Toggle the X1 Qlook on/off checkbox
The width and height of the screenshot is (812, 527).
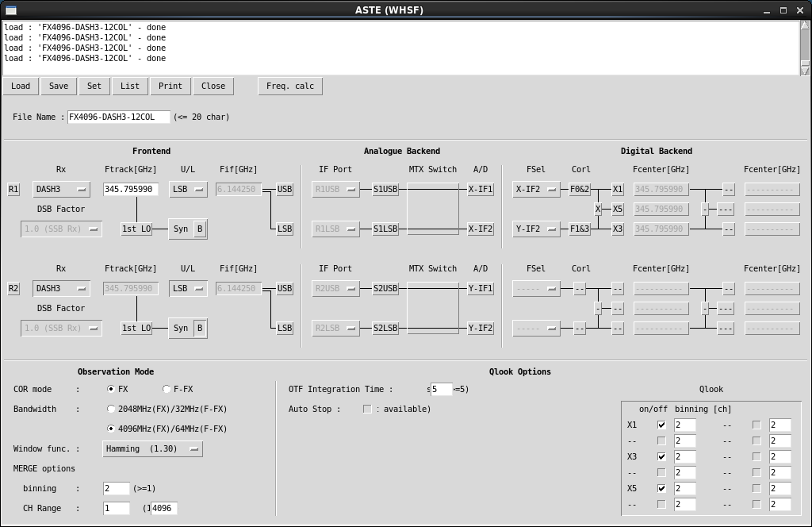[x=661, y=425]
